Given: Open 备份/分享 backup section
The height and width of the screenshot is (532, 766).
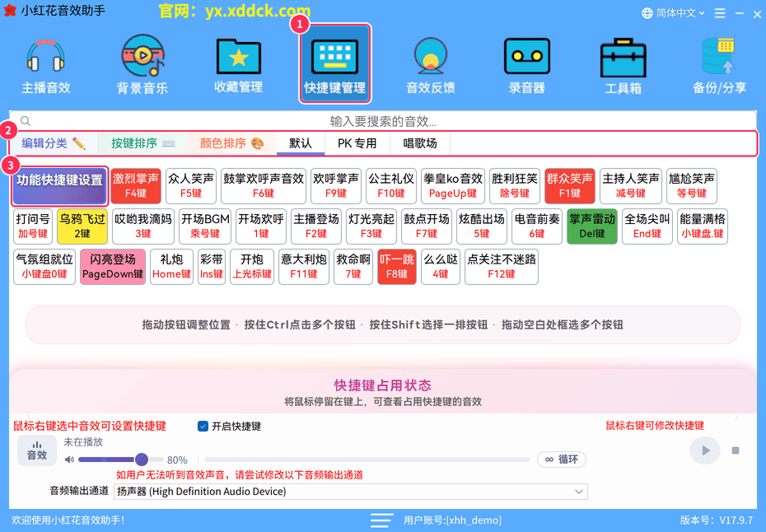Looking at the screenshot, I should (719, 65).
